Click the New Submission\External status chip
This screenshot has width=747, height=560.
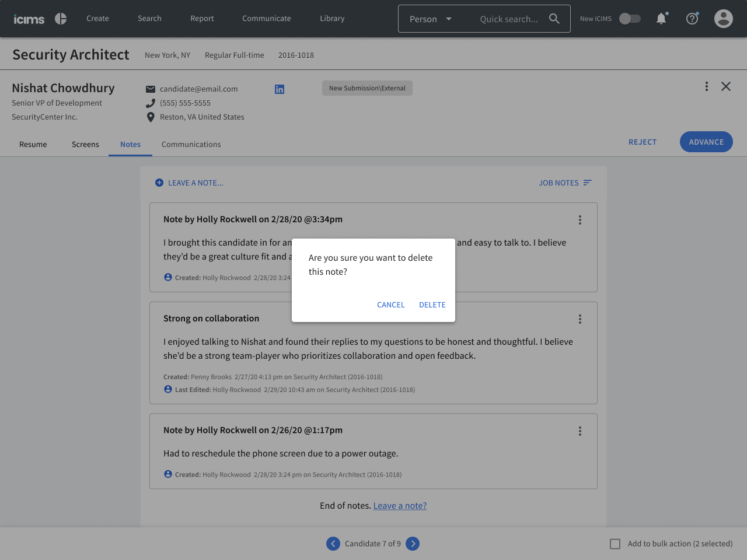click(x=367, y=88)
